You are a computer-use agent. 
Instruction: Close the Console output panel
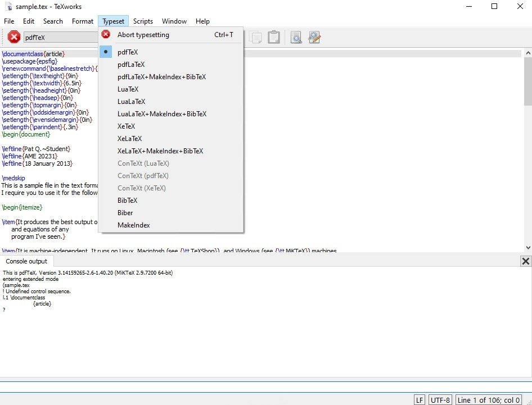(x=525, y=261)
